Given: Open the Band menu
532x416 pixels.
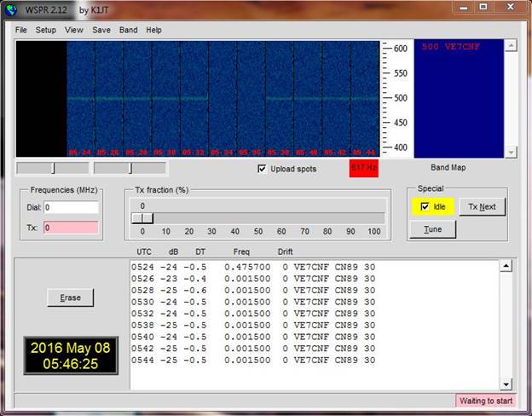Looking at the screenshot, I should [128, 30].
